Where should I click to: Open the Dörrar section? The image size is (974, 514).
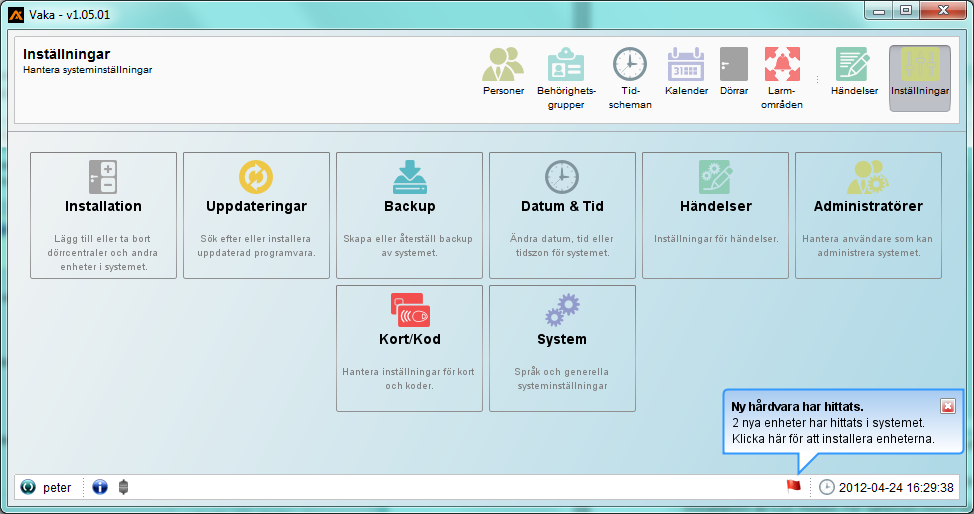[x=734, y=71]
